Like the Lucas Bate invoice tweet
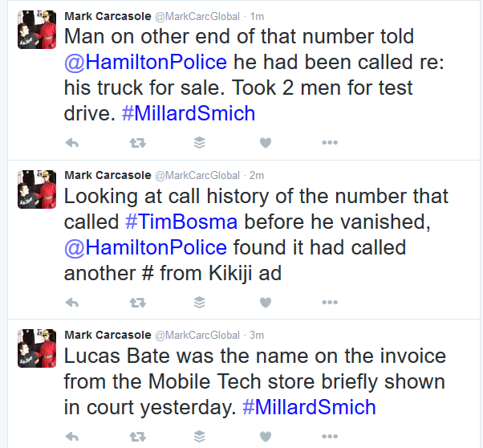Image resolution: width=483 pixels, height=448 pixels. [x=265, y=437]
